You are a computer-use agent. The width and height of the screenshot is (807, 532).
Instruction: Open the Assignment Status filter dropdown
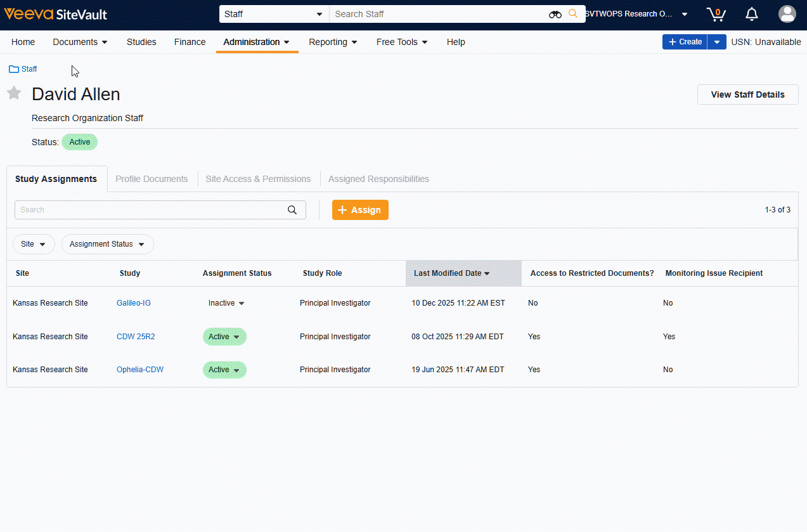107,243
